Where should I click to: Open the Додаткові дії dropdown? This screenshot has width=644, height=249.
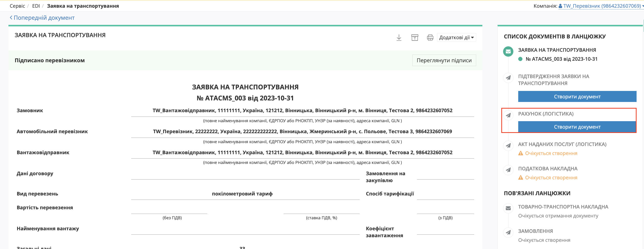click(x=456, y=38)
